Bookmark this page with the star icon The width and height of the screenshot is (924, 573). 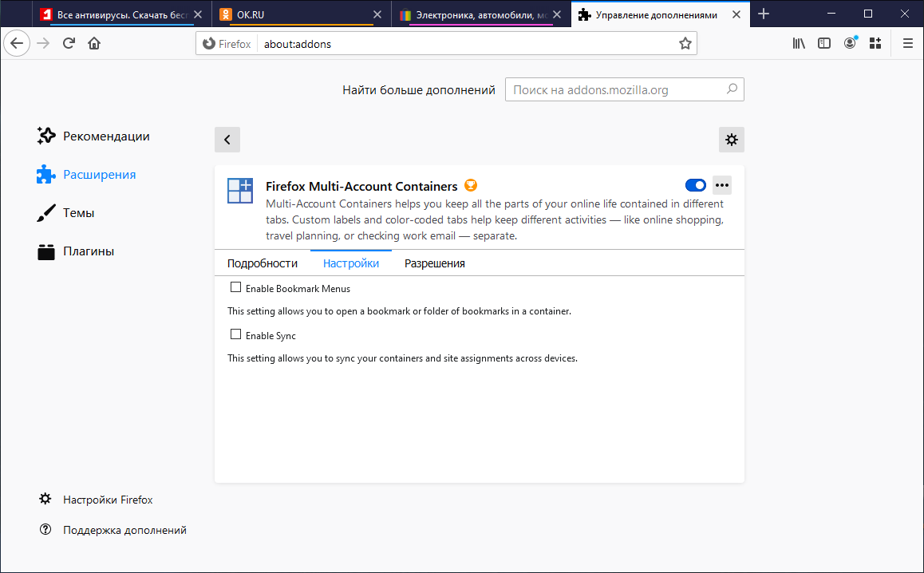tap(685, 44)
